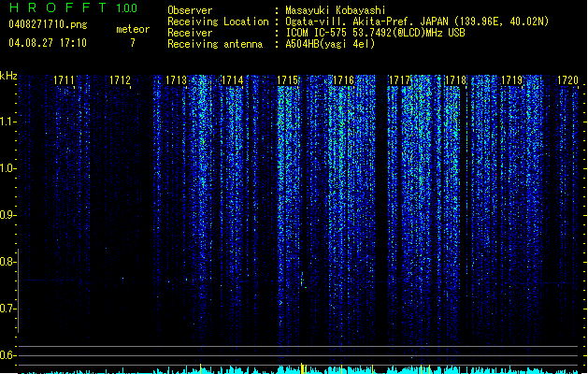
Task: Click the meteor label
Action: [133, 29]
